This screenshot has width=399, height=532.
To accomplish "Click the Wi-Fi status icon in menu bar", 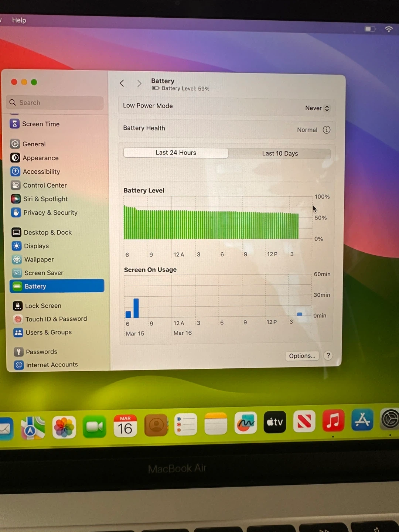I will coord(389,29).
